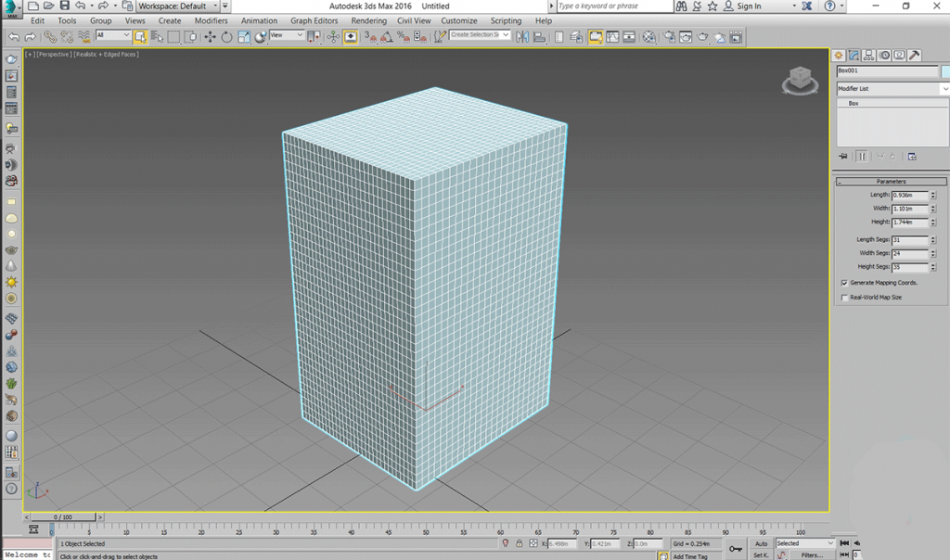
Task: Switch to Motion command panel tab
Action: (x=884, y=55)
